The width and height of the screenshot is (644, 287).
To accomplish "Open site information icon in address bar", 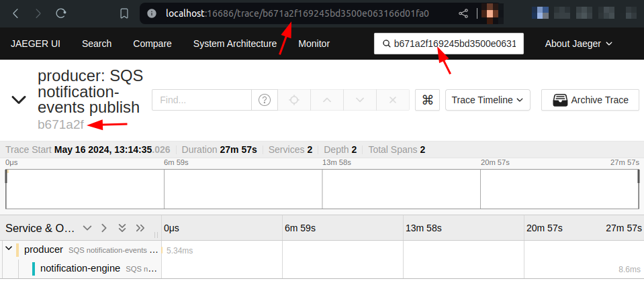I will coord(152,14).
